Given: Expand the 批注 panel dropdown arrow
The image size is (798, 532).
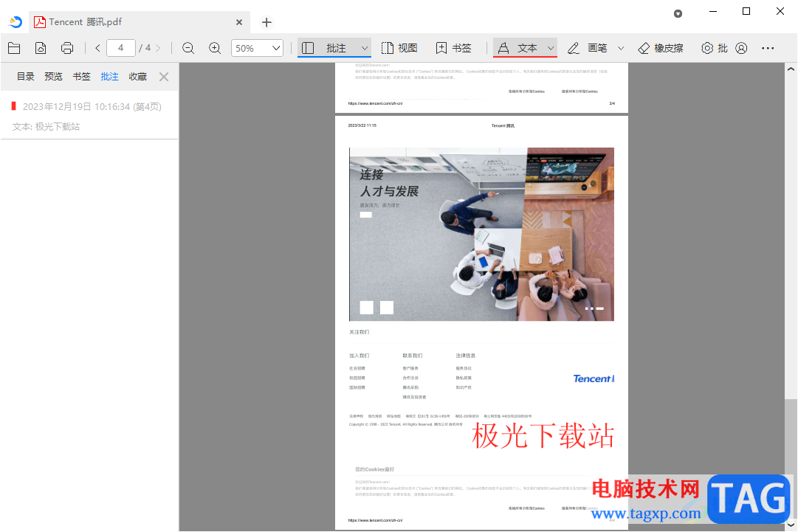Looking at the screenshot, I should 365,48.
